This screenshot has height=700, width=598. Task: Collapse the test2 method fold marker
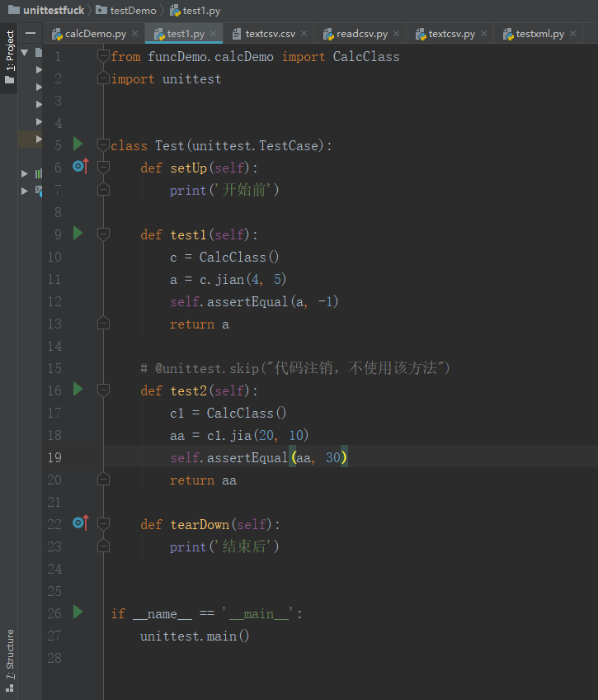click(x=103, y=390)
